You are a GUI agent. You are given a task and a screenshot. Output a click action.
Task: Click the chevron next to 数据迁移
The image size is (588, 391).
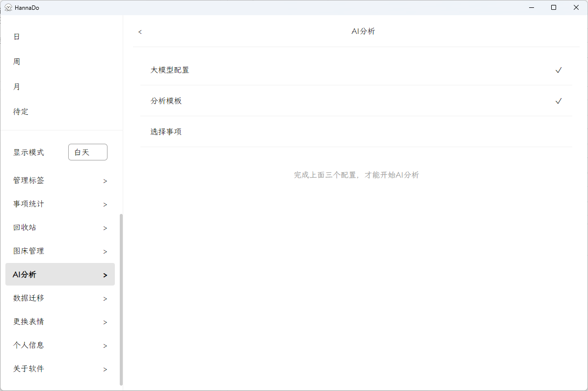[x=105, y=298]
